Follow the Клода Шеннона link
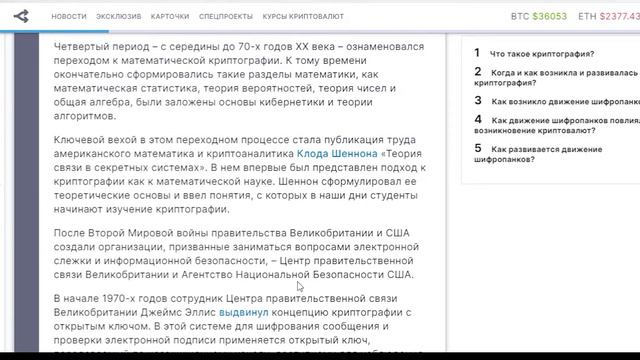Screen dimensions: 640x360 click(x=337, y=154)
